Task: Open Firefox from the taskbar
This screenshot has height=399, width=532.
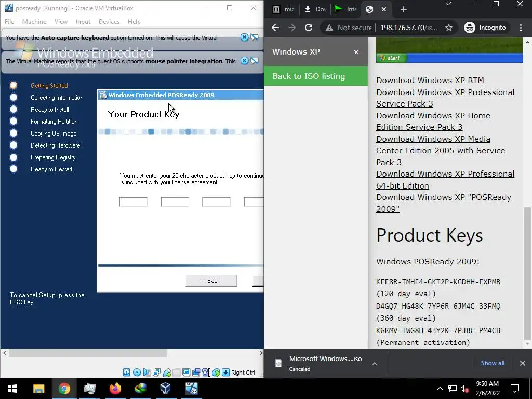Action: (x=115, y=388)
